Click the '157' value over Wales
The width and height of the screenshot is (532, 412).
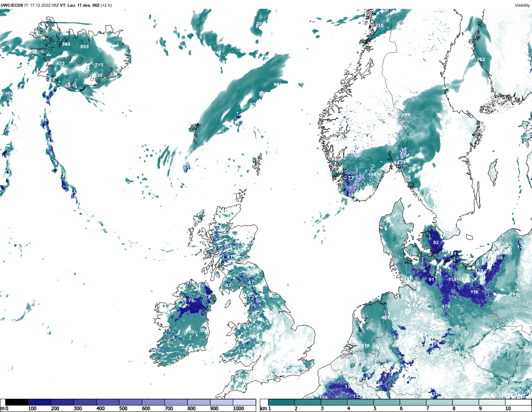tap(242, 351)
